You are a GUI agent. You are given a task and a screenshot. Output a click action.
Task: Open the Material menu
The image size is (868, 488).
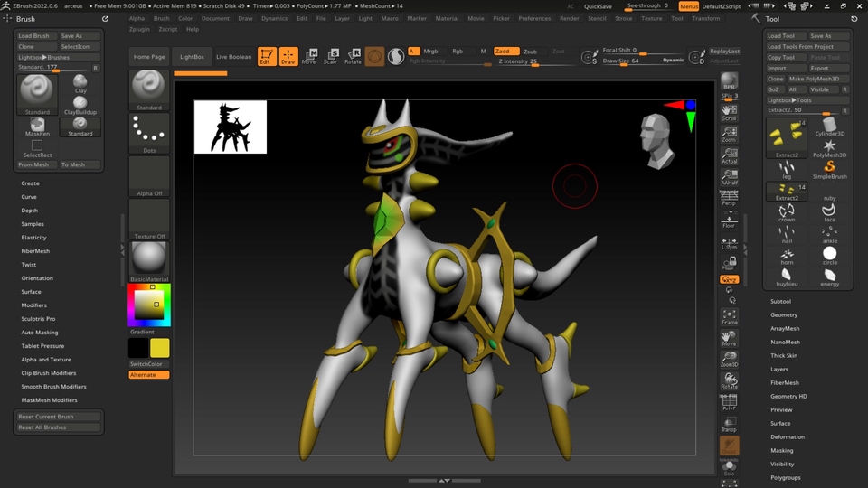[x=447, y=18]
